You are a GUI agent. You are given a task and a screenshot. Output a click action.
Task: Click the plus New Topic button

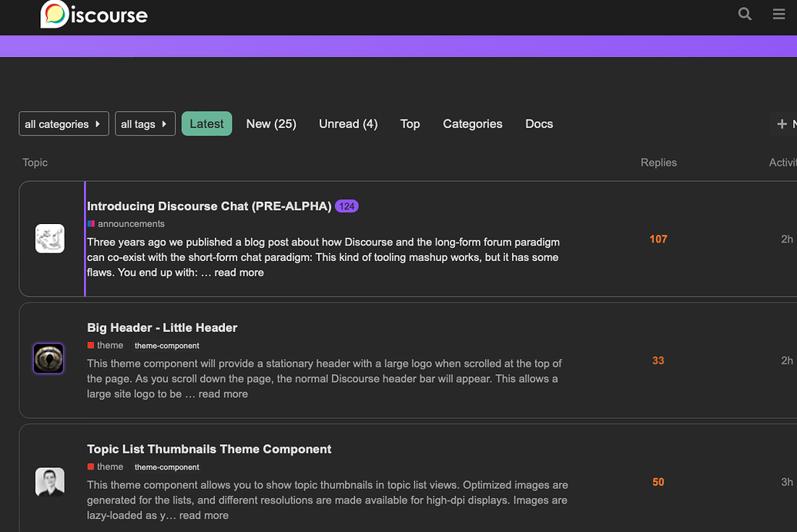tap(784, 124)
